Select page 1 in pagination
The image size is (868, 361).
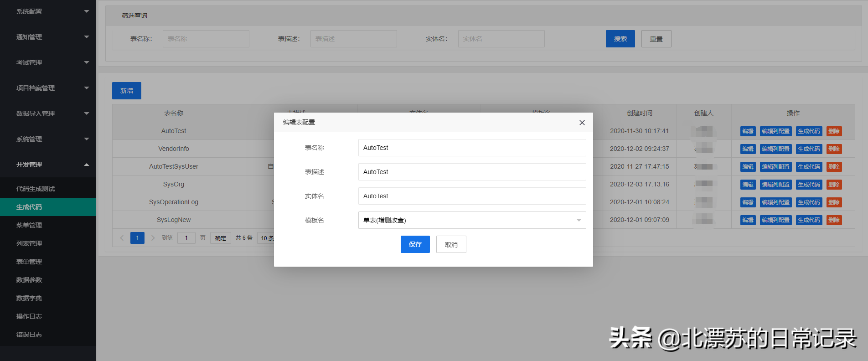coord(137,238)
